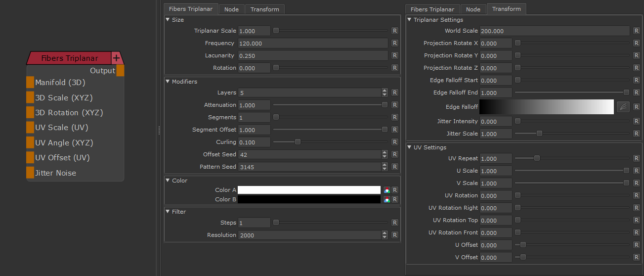The image size is (644, 276).
Task: Open the Edge Falloff curve editor icon
Action: 623,107
